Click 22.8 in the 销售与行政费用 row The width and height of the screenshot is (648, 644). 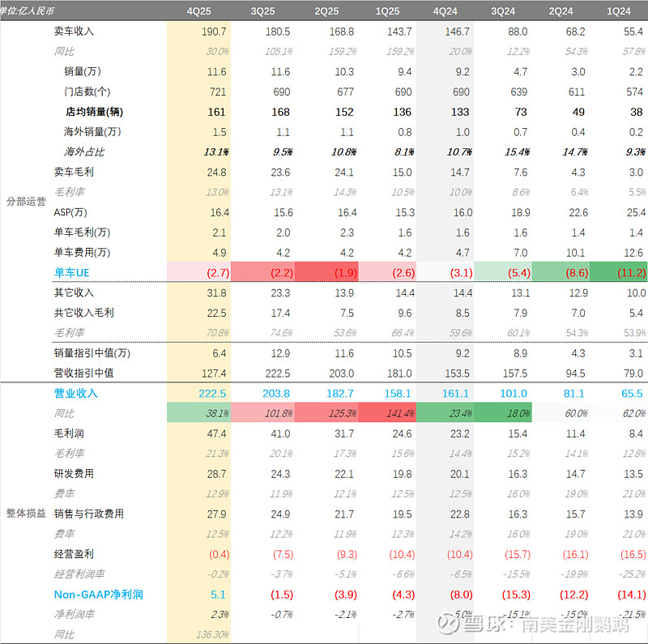(x=459, y=514)
